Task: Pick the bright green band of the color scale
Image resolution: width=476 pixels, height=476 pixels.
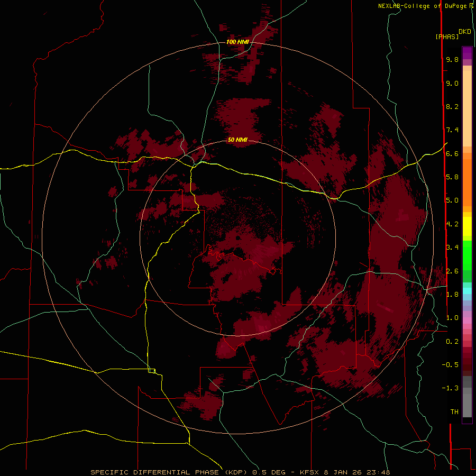Action: [x=467, y=255]
